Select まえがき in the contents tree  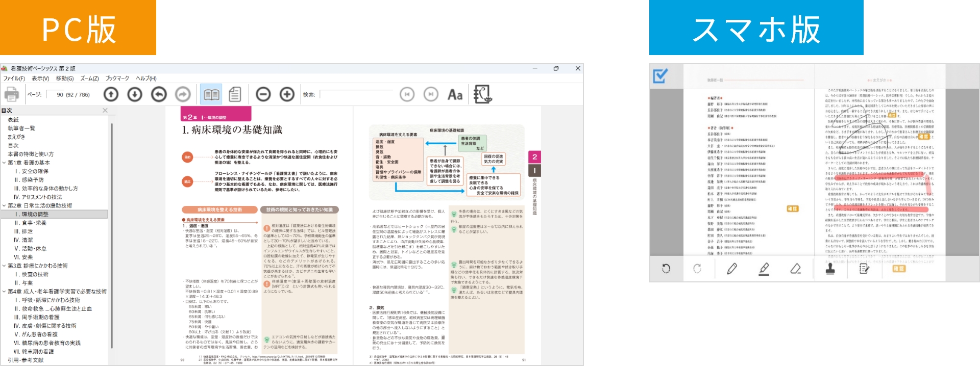click(x=16, y=137)
